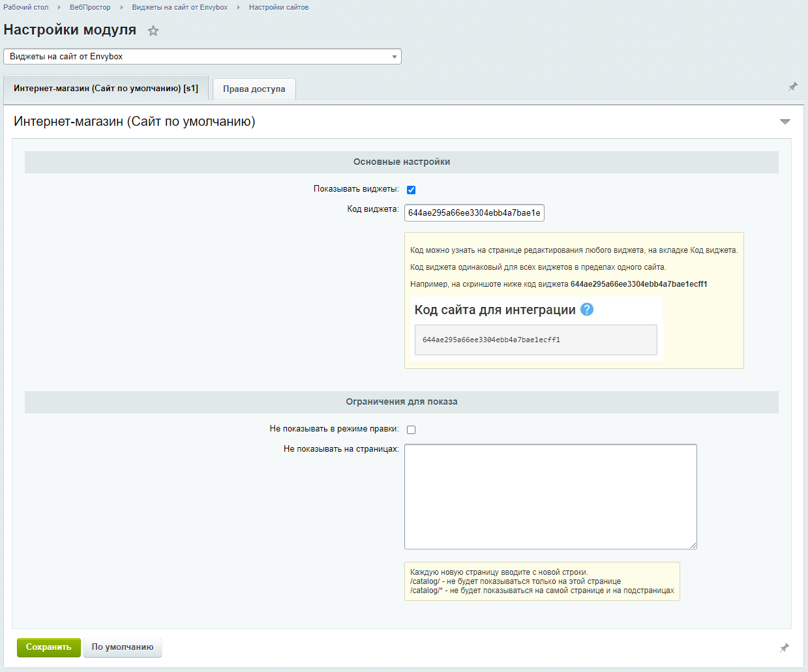Viewport: 808px width, 672px height.
Task: Focus the Не показывать на страницах textarea
Action: [x=550, y=496]
